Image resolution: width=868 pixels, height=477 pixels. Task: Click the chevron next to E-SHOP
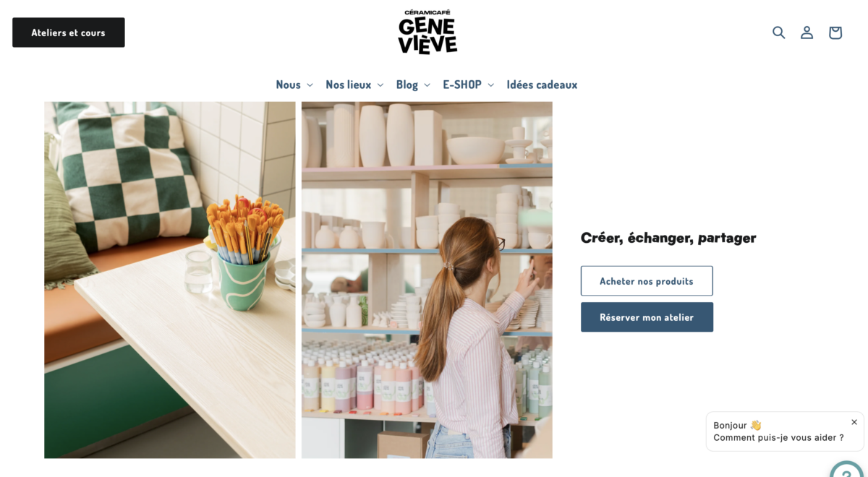click(x=490, y=85)
